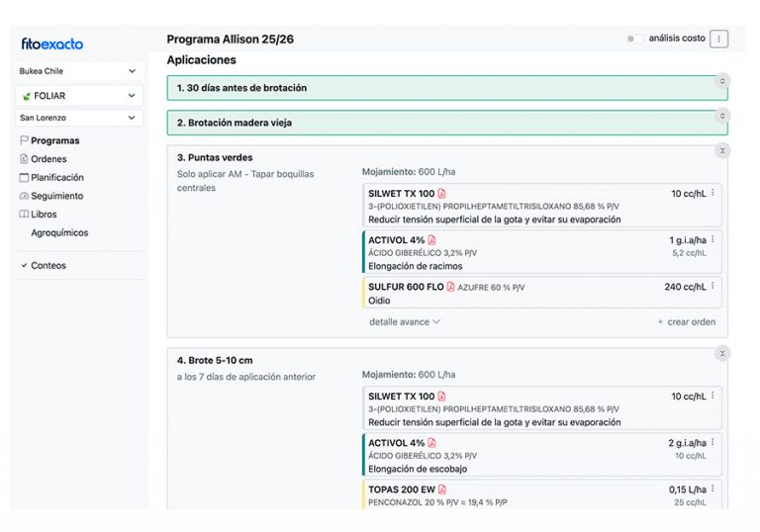Click the Seguimiento sidebar icon
The height and width of the screenshot is (532, 760).
pos(24,196)
